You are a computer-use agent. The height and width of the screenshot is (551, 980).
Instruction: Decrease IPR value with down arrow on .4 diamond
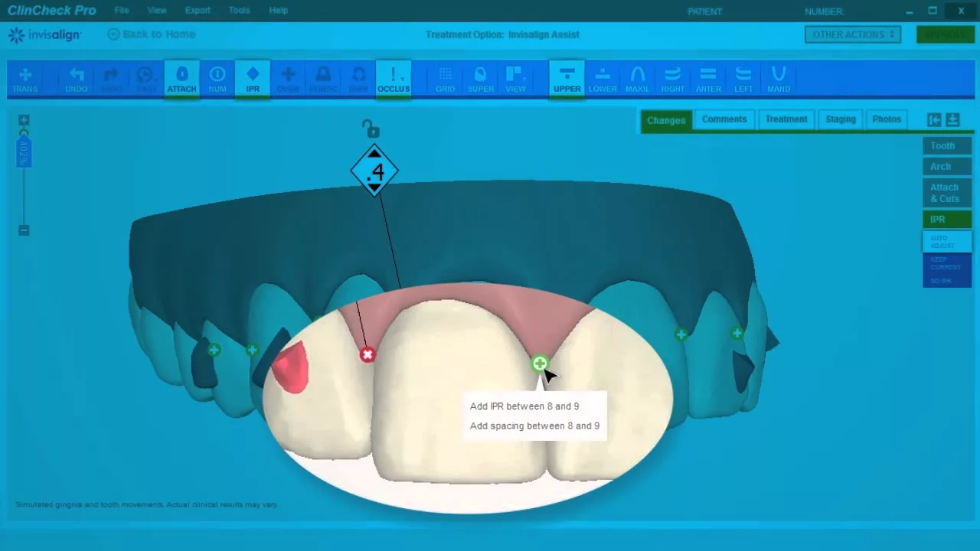click(374, 187)
